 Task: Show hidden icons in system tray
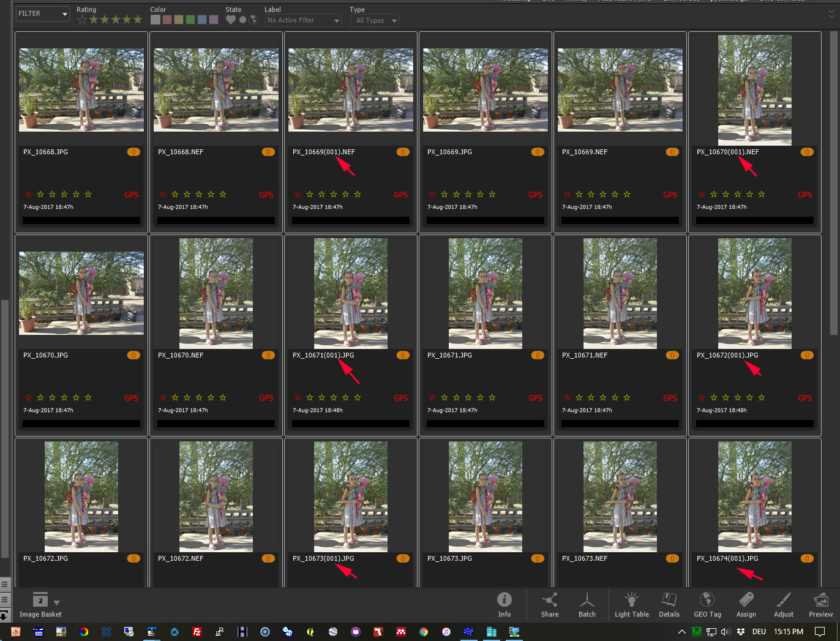681,632
